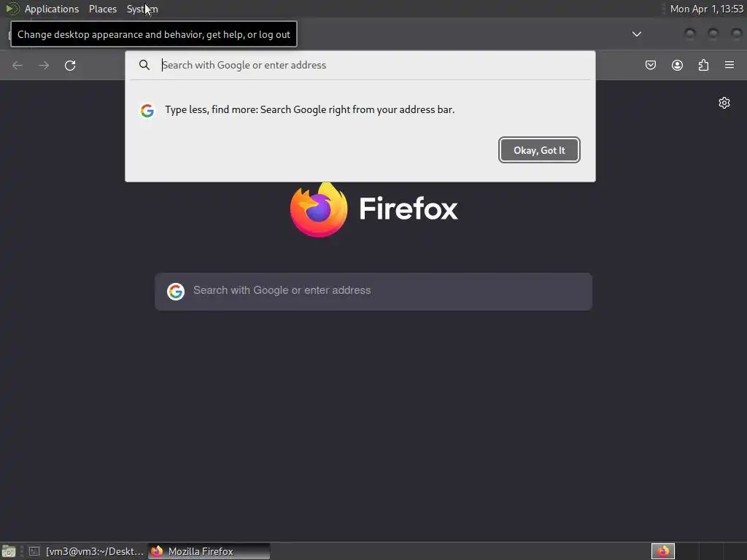Open new tab personalize gear icon
The image size is (747, 560).
coord(724,103)
